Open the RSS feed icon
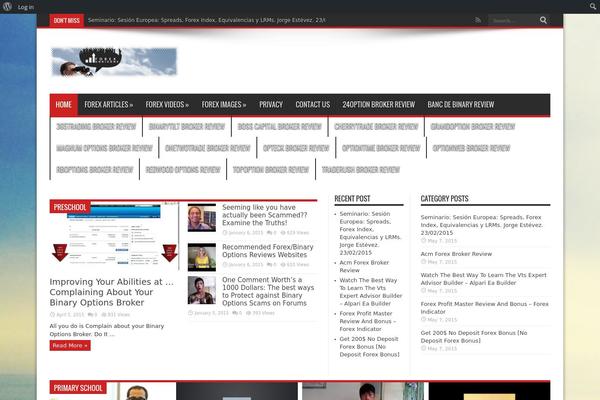The width and height of the screenshot is (600, 400). click(x=478, y=20)
